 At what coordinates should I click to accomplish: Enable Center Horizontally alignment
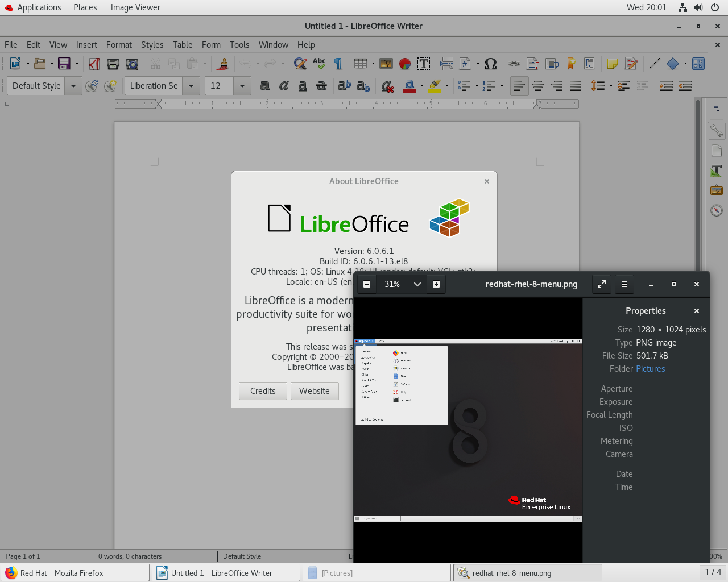[538, 86]
